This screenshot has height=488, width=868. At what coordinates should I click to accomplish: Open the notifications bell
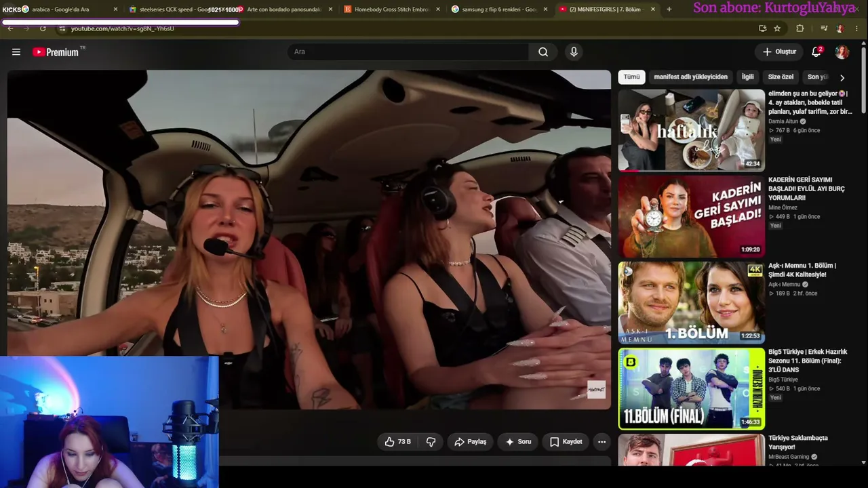[x=816, y=52]
